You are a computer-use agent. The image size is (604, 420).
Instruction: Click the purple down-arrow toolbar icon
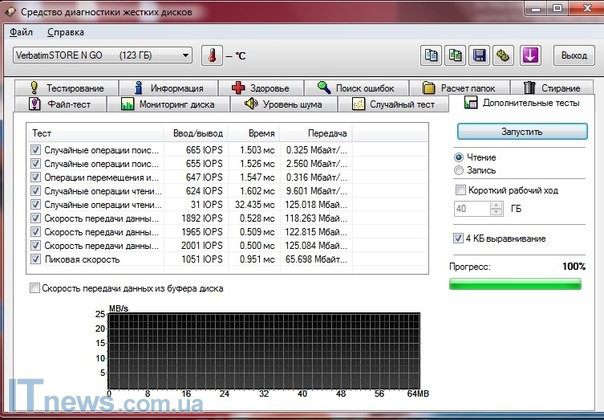pos(531,55)
